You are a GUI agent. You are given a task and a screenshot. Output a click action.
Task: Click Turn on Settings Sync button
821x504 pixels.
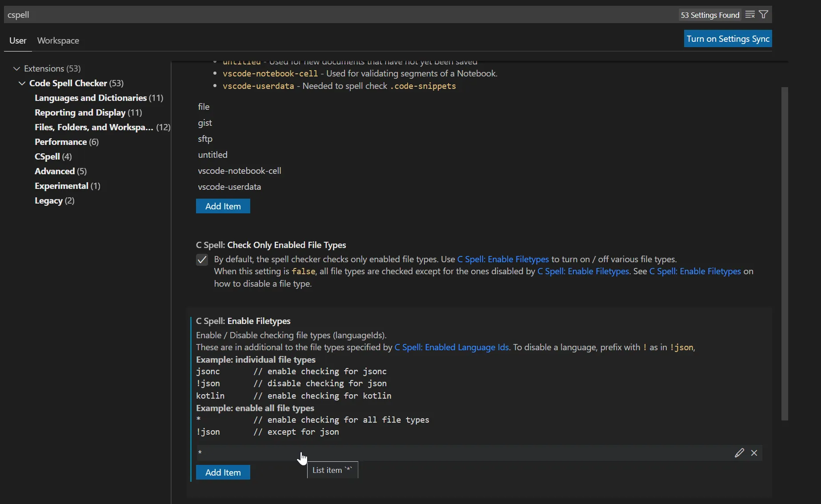(728, 39)
